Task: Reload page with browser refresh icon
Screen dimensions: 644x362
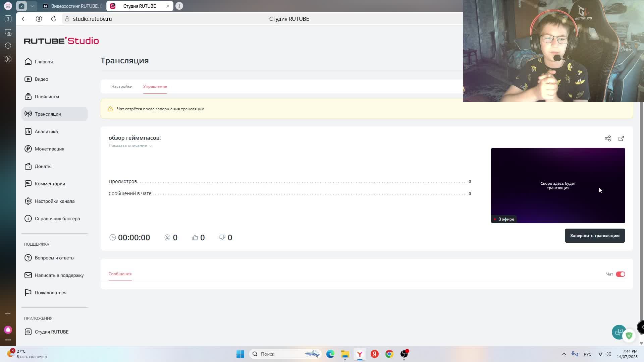Action: tap(54, 19)
